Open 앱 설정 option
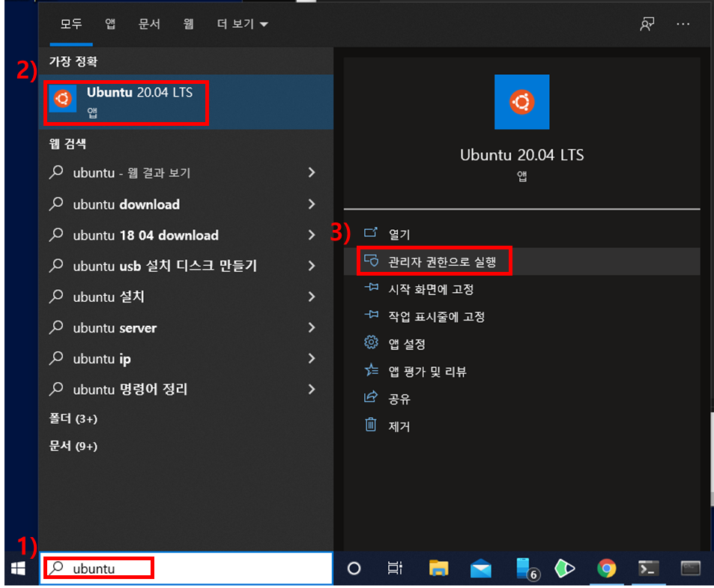714x588 pixels. (x=522, y=344)
